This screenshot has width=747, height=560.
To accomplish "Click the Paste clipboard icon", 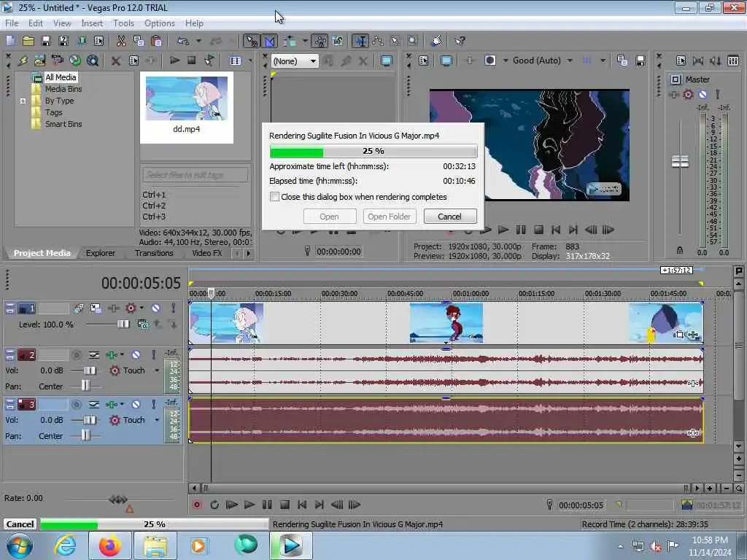I will pyautogui.click(x=156, y=41).
